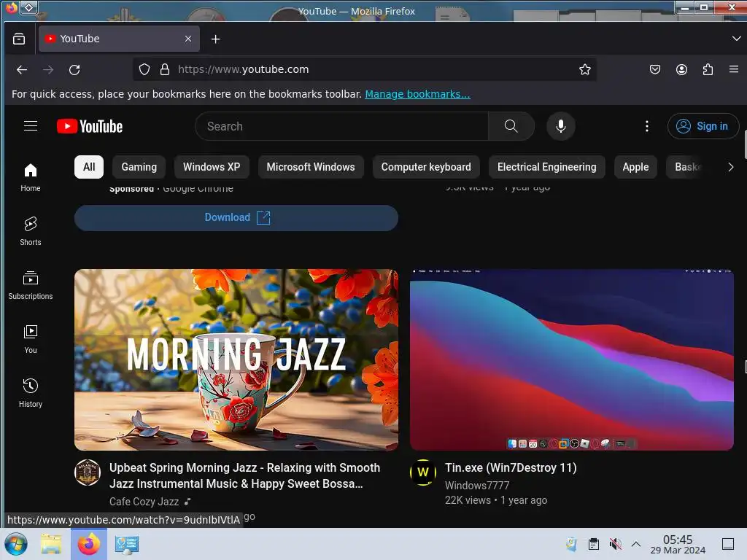Open Windows7777 channel avatar
This screenshot has width=747, height=560.
[x=423, y=472]
